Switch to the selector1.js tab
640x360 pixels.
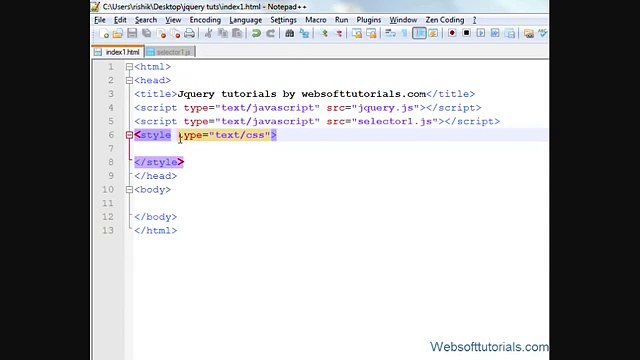point(170,52)
